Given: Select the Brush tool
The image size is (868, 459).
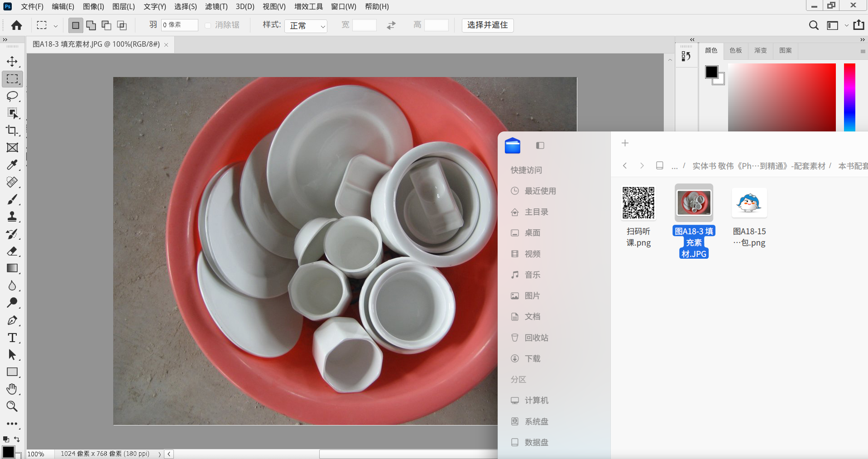Looking at the screenshot, I should click(12, 199).
